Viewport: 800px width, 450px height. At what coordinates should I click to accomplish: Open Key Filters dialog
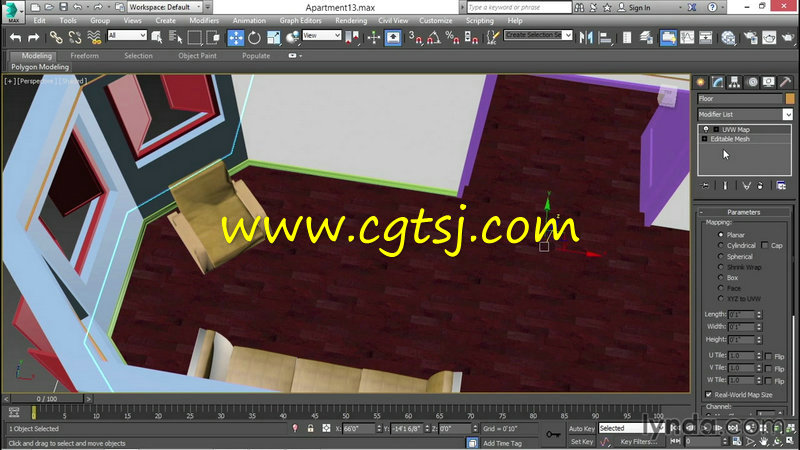(x=639, y=442)
